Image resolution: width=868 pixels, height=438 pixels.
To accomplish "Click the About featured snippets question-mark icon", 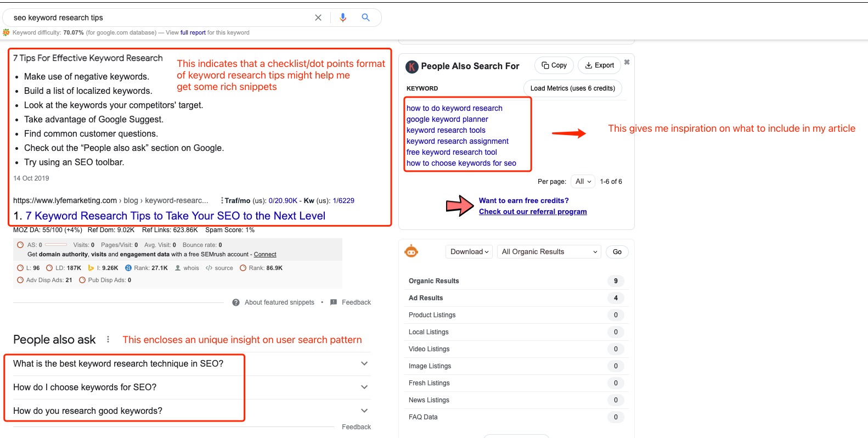I will point(236,302).
